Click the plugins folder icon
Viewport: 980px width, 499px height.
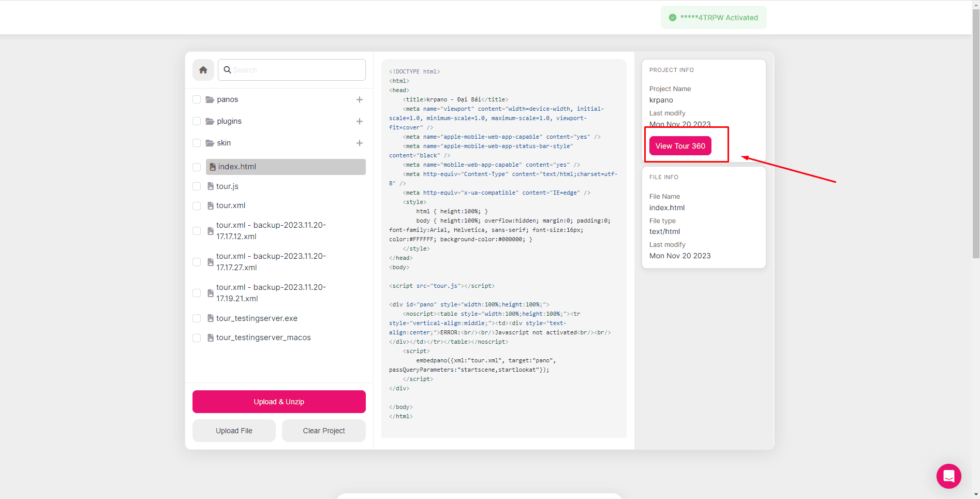pos(210,121)
